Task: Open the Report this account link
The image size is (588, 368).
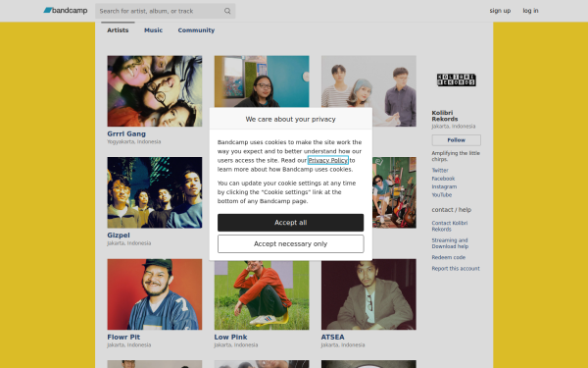Action: point(456,269)
